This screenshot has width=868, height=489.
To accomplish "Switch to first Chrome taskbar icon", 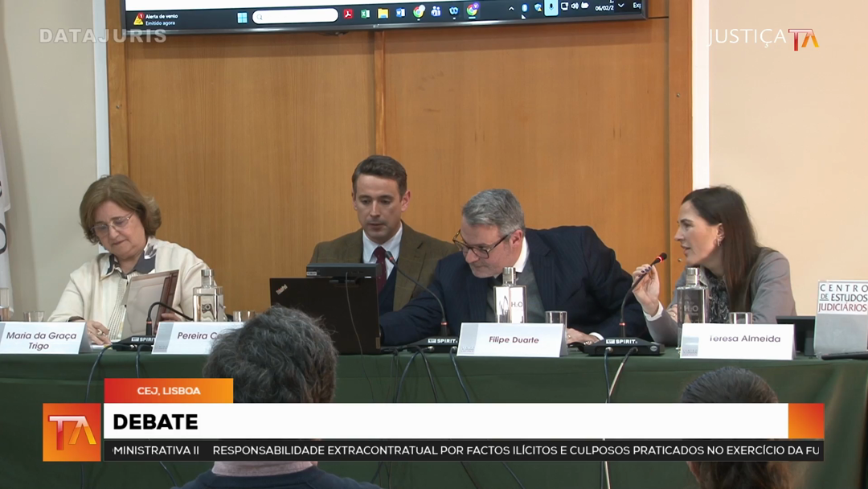I will point(419,12).
